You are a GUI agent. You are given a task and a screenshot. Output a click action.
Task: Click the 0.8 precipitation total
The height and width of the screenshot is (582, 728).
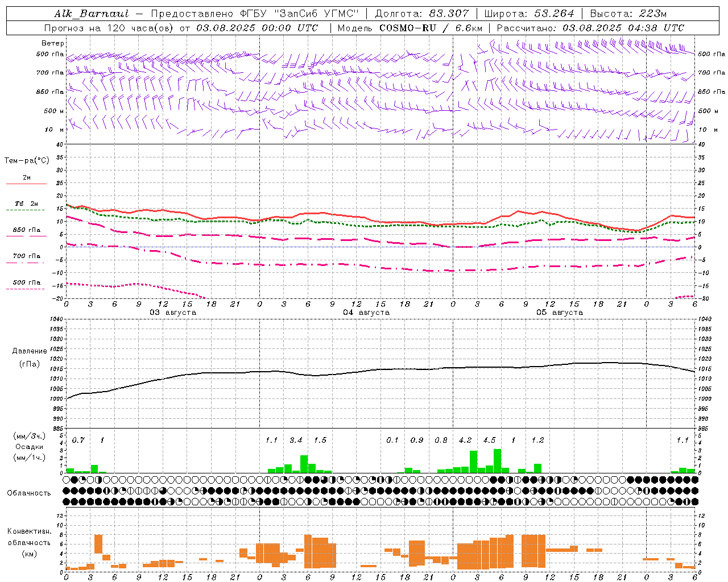point(441,440)
